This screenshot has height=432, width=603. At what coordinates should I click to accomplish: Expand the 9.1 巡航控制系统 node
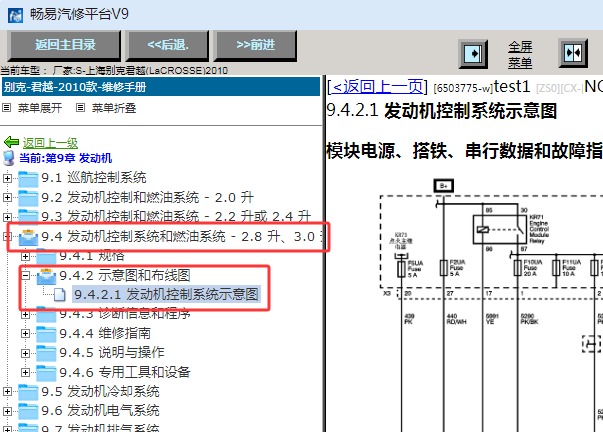click(7, 178)
